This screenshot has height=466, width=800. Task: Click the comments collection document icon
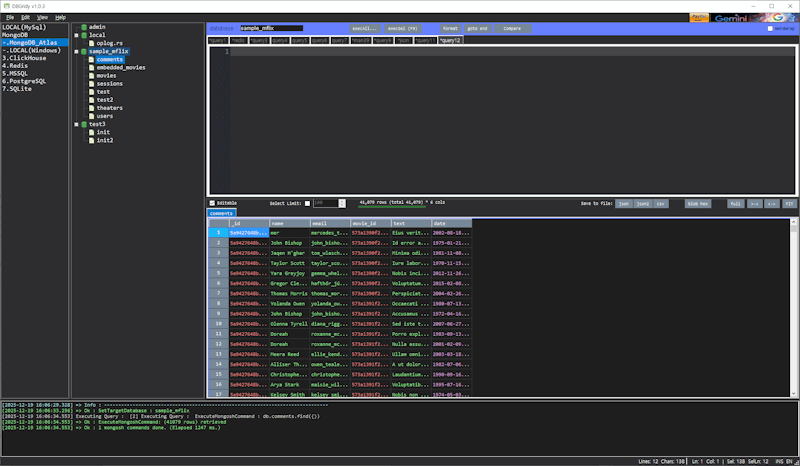coord(92,60)
